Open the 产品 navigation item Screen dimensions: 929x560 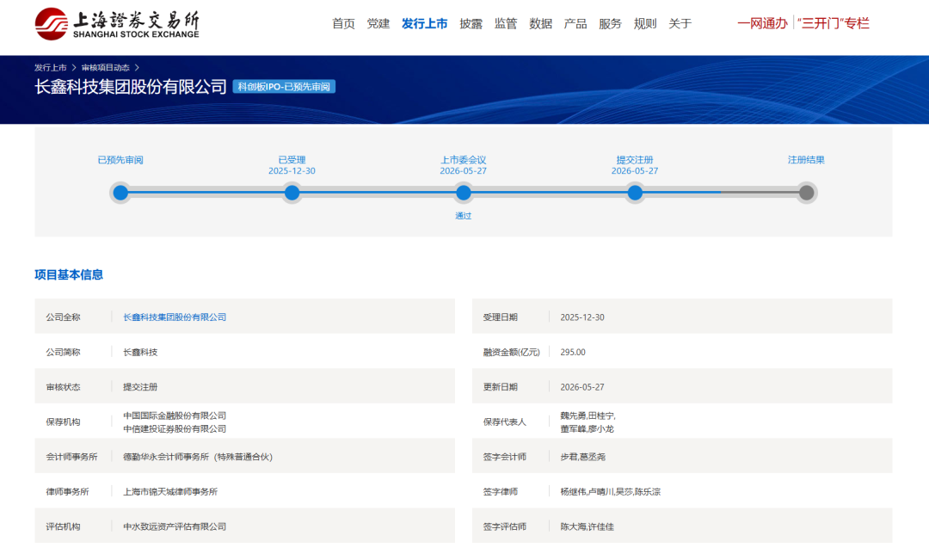click(x=575, y=24)
